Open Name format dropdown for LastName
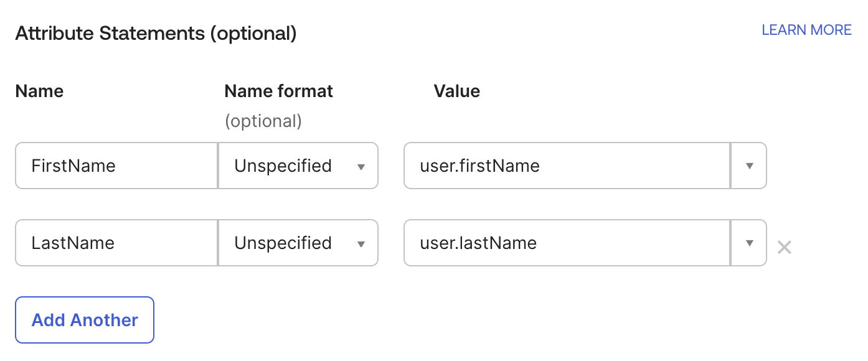The width and height of the screenshot is (868, 361). click(x=298, y=243)
